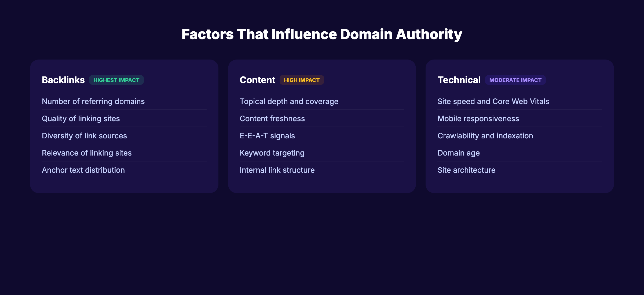This screenshot has height=295, width=644.
Task: Open 'Number of referring domains' item
Action: click(x=93, y=101)
